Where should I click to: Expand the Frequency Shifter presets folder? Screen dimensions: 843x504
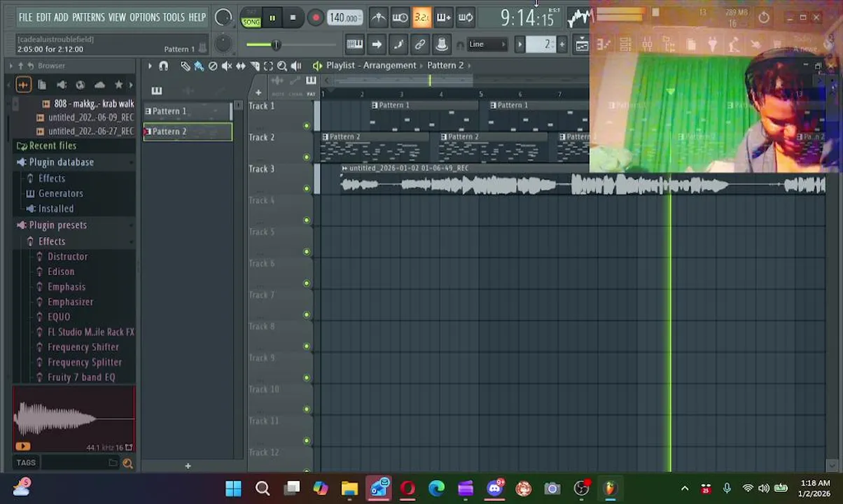pyautogui.click(x=83, y=347)
